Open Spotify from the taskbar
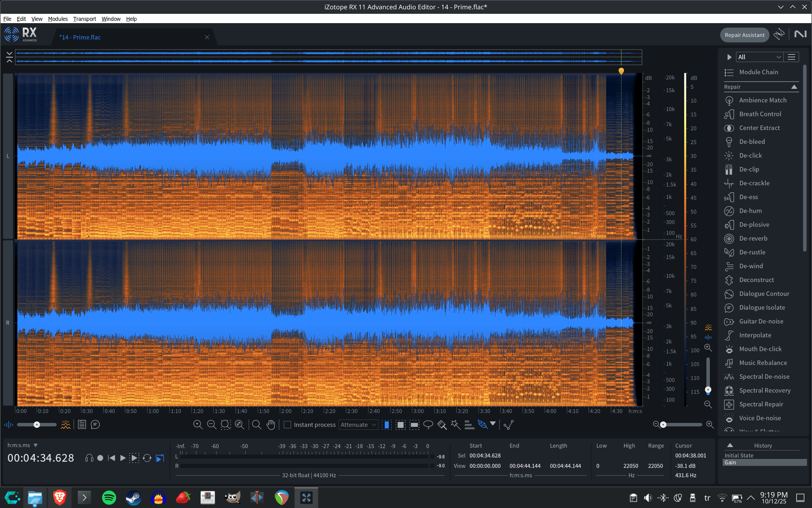This screenshot has width=812, height=508. 109,498
